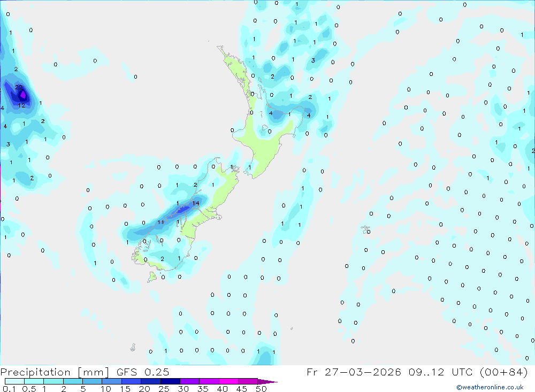Click the precipitation value '11' near the west coast

point(160,222)
